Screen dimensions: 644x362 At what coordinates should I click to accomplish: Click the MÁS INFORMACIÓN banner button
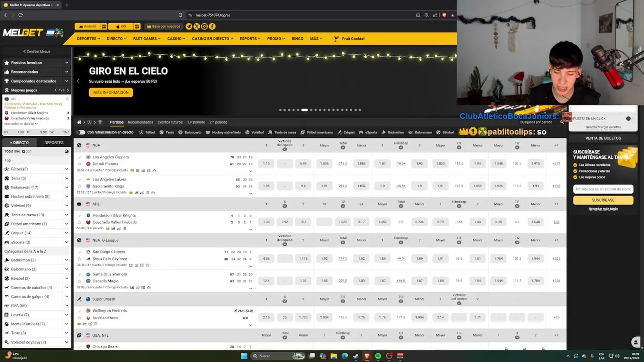111,93
